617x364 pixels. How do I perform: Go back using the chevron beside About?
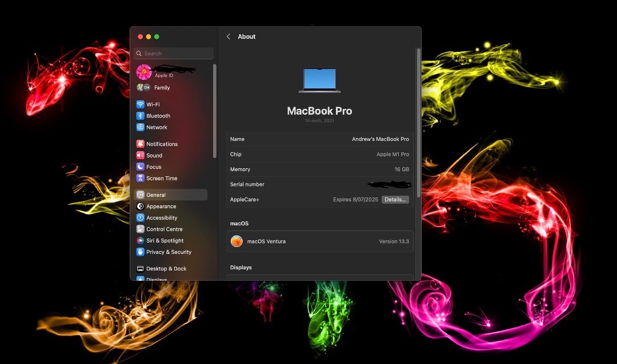tap(229, 37)
